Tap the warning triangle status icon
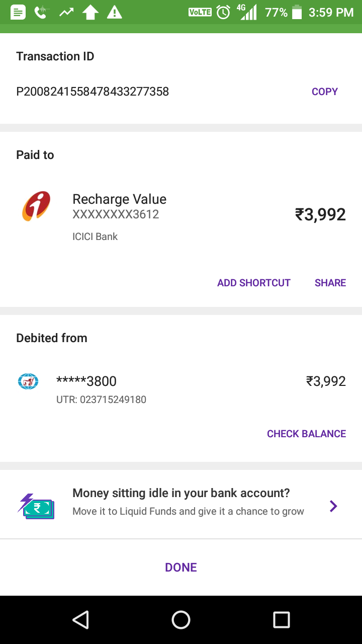 tap(115, 13)
